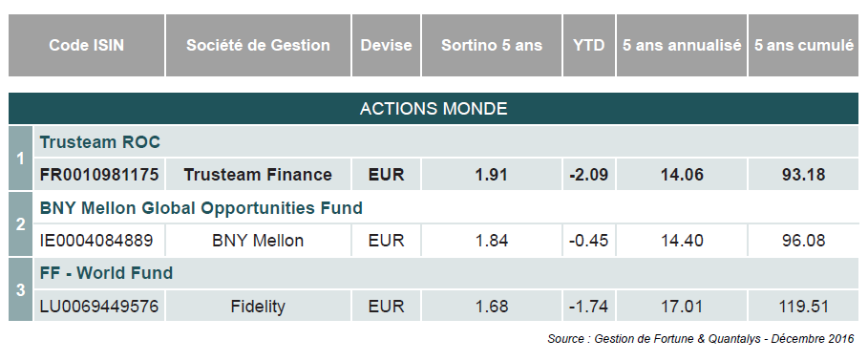Select the Société de Gestion column header

tap(258, 46)
